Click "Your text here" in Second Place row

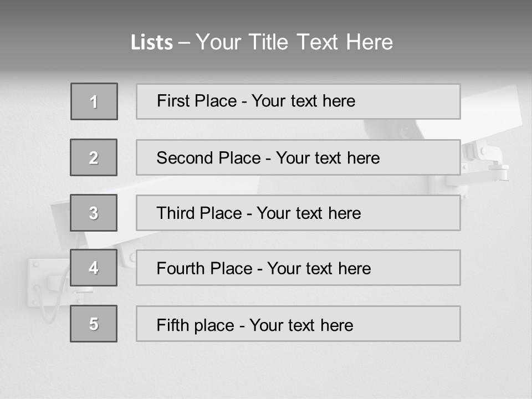[328, 158]
